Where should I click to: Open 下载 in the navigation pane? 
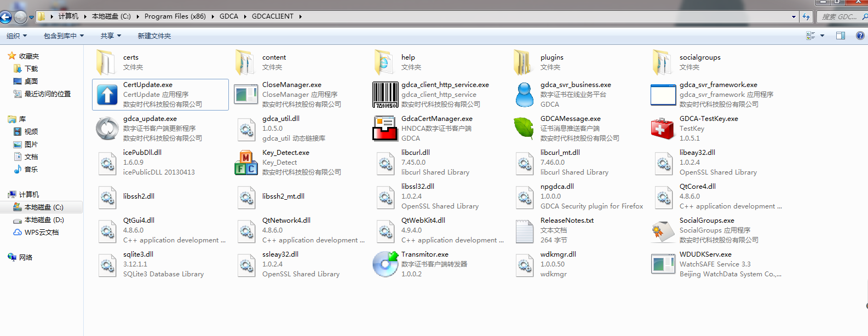31,68
